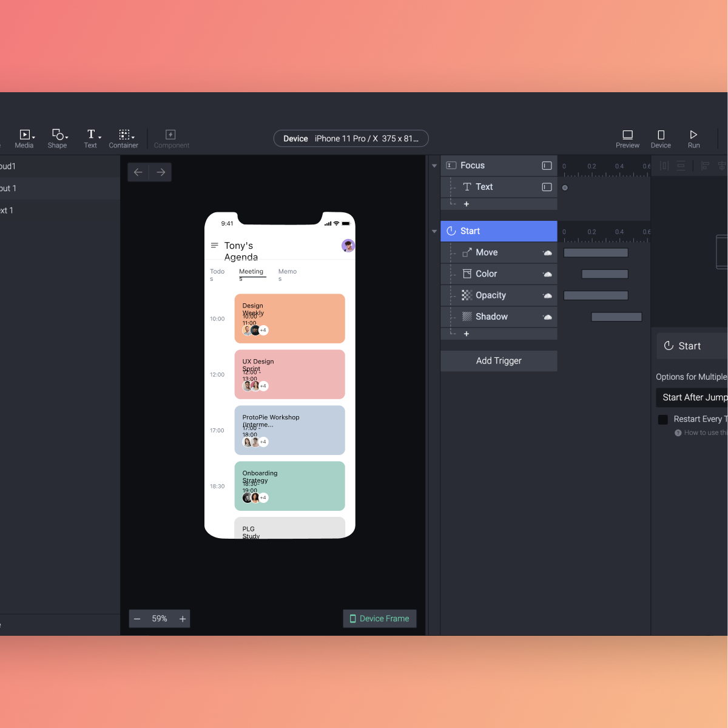The height and width of the screenshot is (728, 728).
Task: Select the ProtoPie Workshop card
Action: tap(290, 430)
